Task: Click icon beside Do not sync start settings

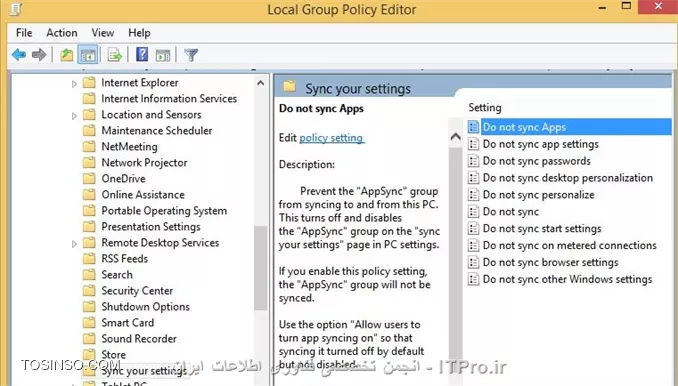Action: (x=473, y=228)
